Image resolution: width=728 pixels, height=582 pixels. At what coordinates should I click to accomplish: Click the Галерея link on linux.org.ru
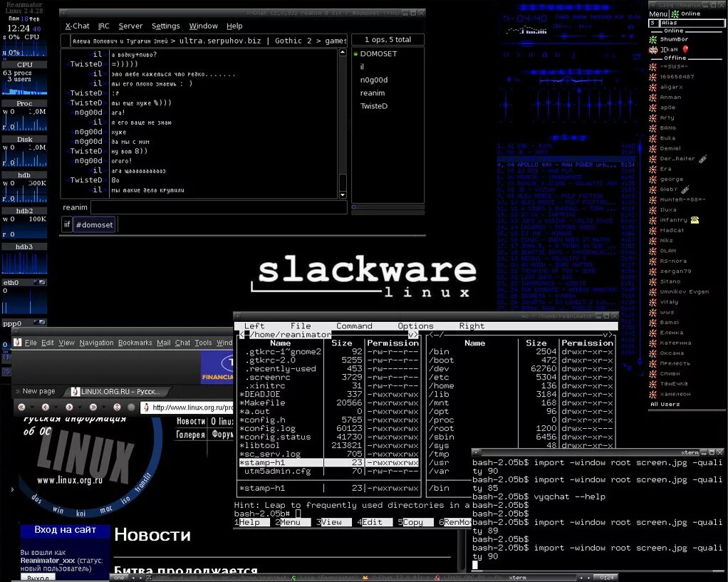coord(190,435)
